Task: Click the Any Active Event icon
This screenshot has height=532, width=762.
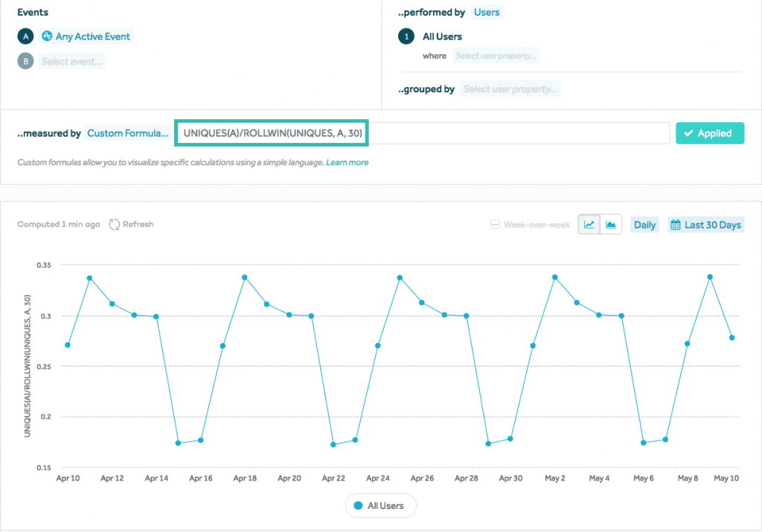Action: [48, 36]
